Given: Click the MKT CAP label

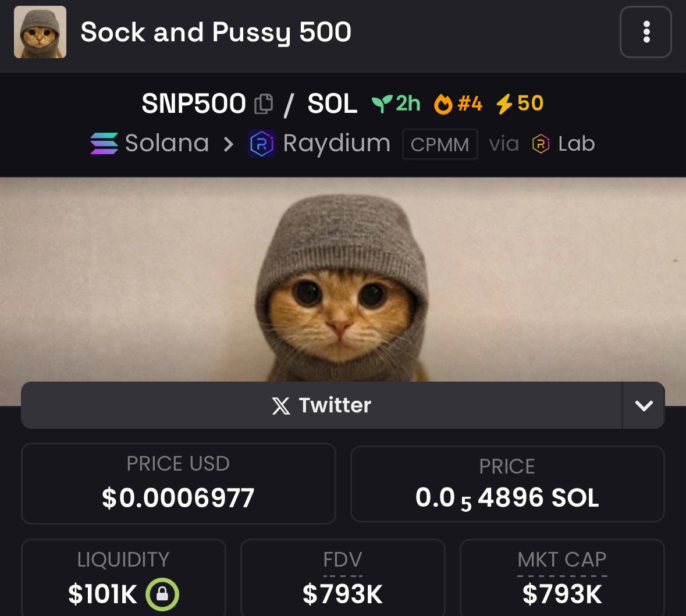Looking at the screenshot, I should [562, 560].
